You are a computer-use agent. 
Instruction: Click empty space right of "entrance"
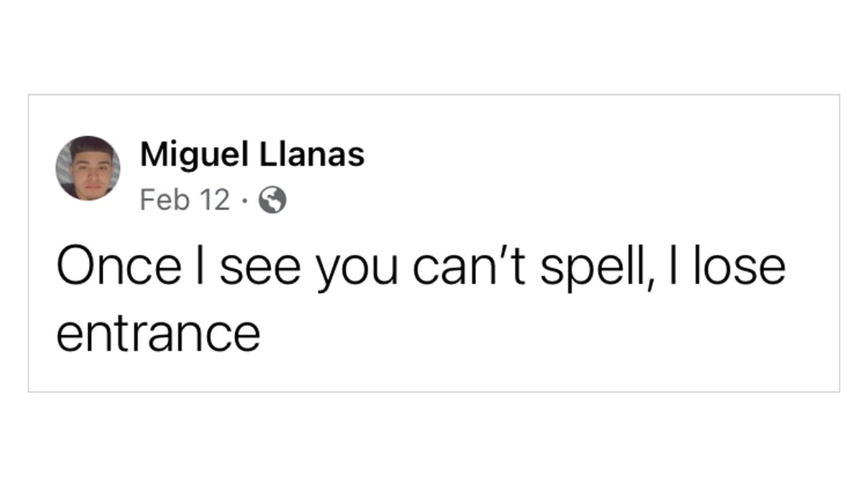coord(475,333)
